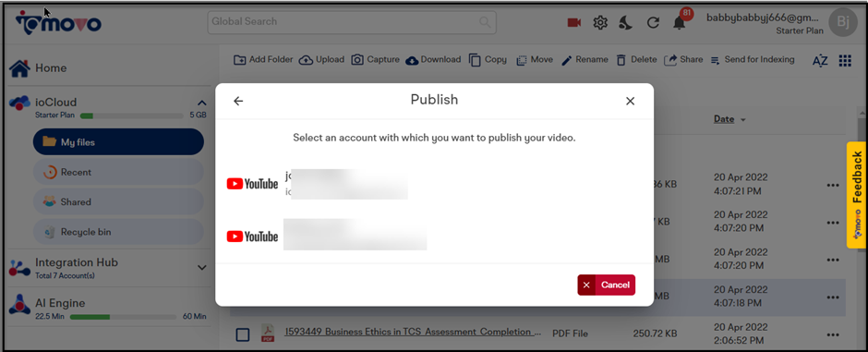
Task: Click Upload in toolbar
Action: (x=321, y=60)
